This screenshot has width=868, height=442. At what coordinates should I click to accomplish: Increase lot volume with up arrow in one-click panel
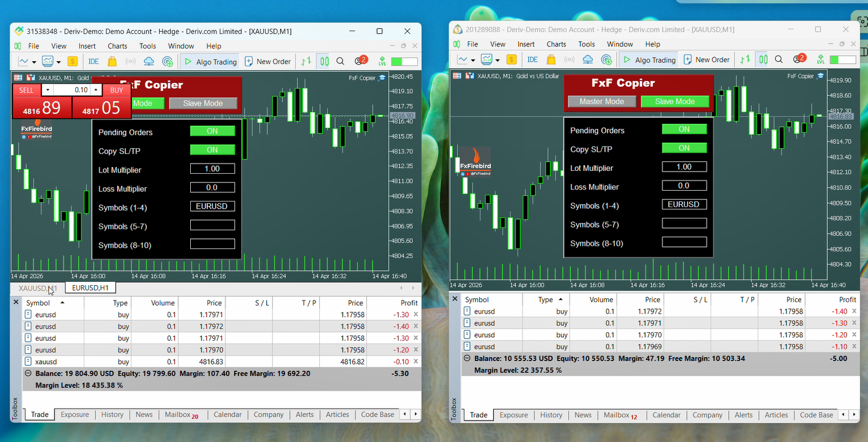96,90
